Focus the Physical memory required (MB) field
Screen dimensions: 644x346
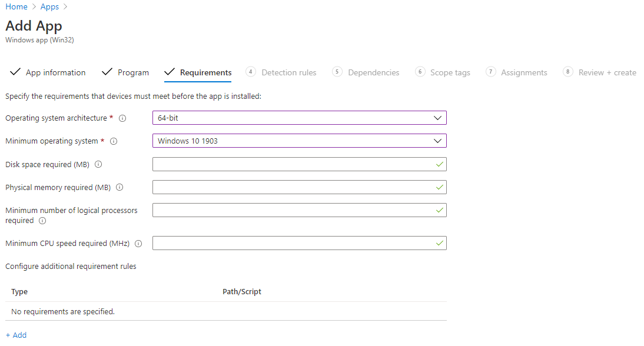(x=300, y=187)
